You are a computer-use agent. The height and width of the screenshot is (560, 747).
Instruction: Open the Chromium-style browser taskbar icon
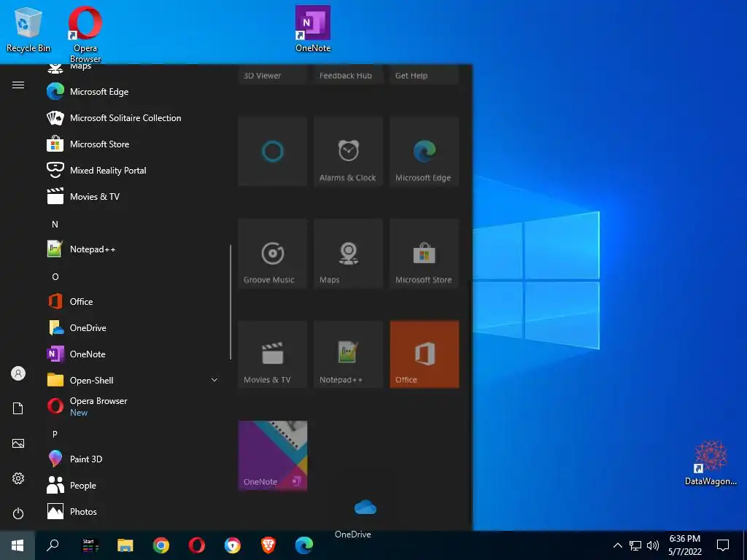233,545
